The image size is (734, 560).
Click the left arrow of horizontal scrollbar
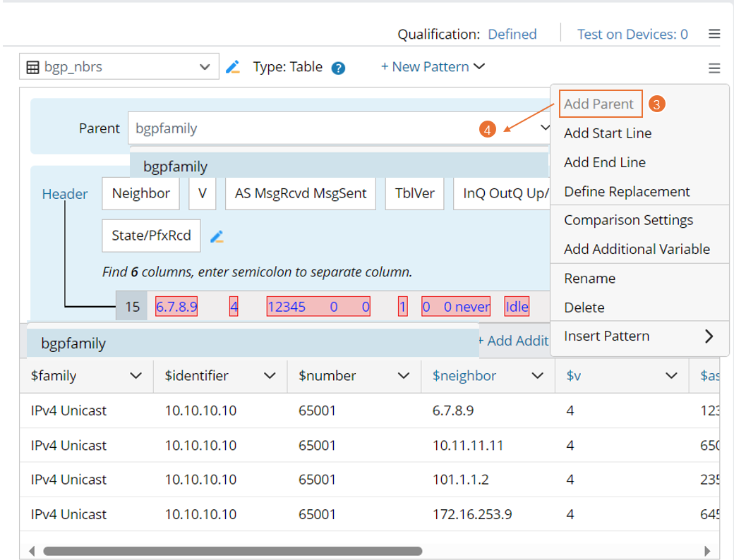pyautogui.click(x=31, y=551)
